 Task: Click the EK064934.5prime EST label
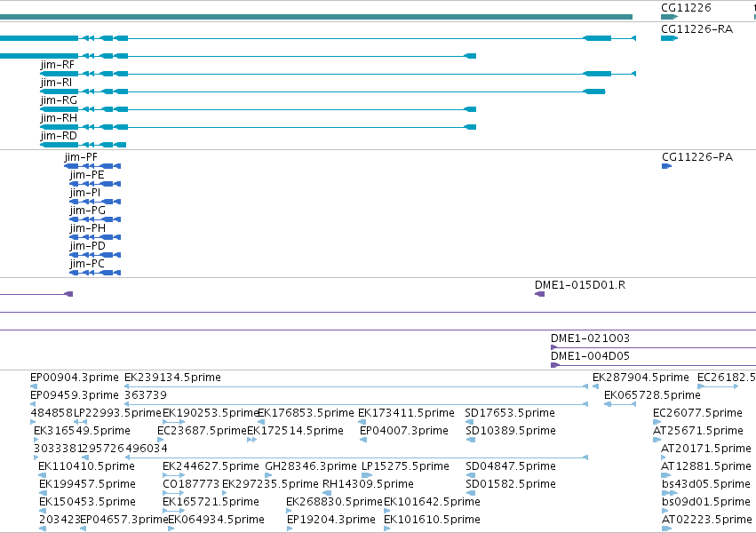[x=216, y=521]
